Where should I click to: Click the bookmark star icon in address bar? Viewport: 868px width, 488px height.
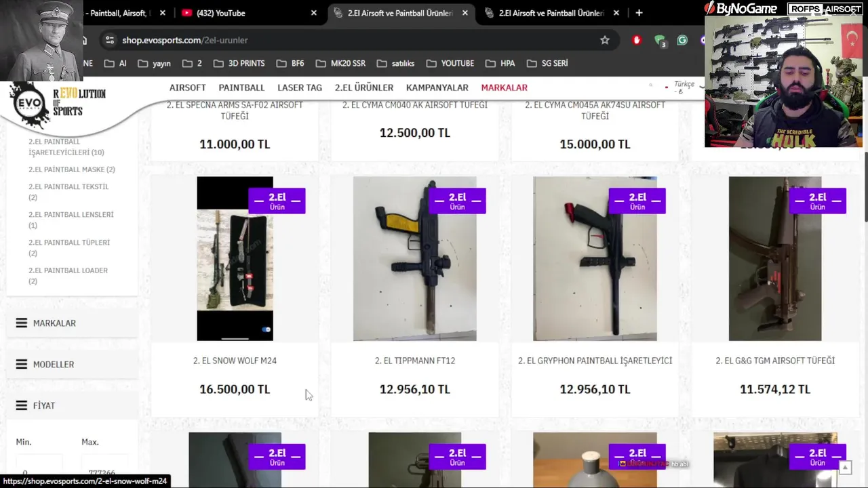[605, 40]
